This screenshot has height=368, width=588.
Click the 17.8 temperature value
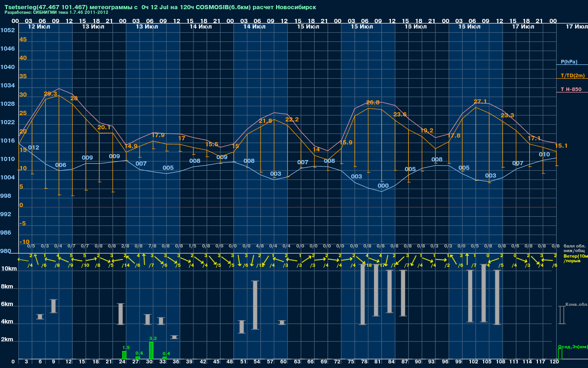pyautogui.click(x=454, y=136)
